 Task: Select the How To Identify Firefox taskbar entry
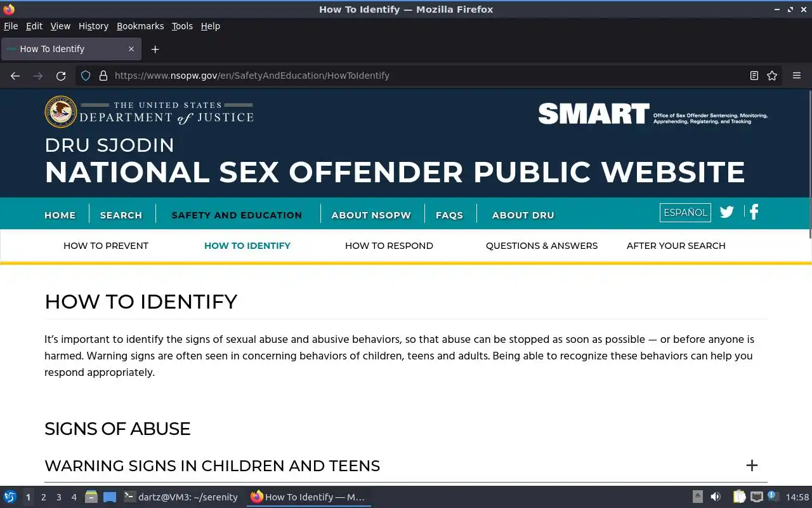[308, 497]
